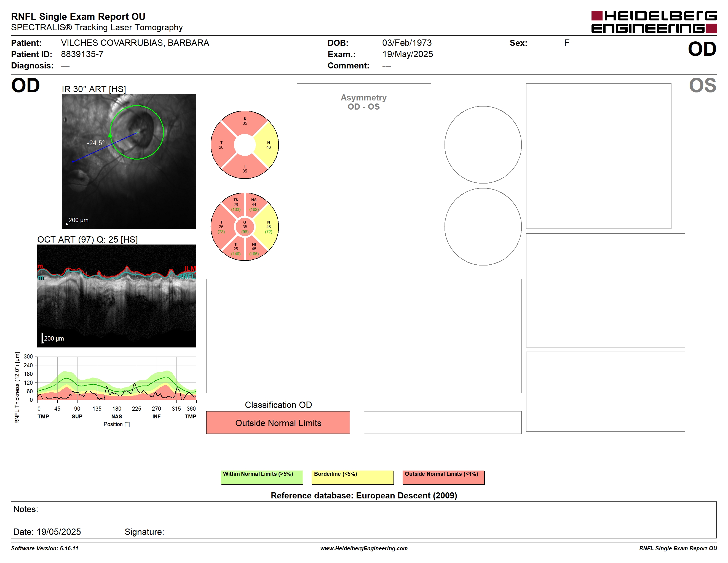Click the Comment field label
The image size is (728, 563).
click(348, 65)
